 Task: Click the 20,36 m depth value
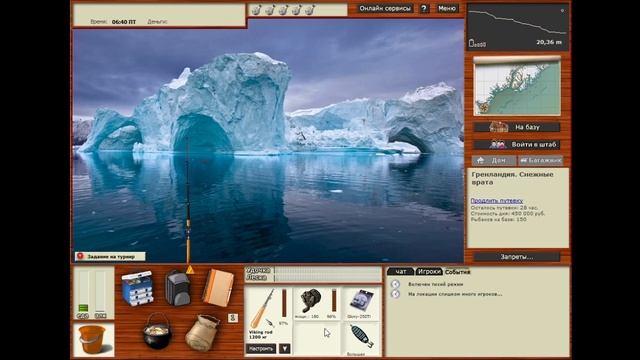click(549, 42)
